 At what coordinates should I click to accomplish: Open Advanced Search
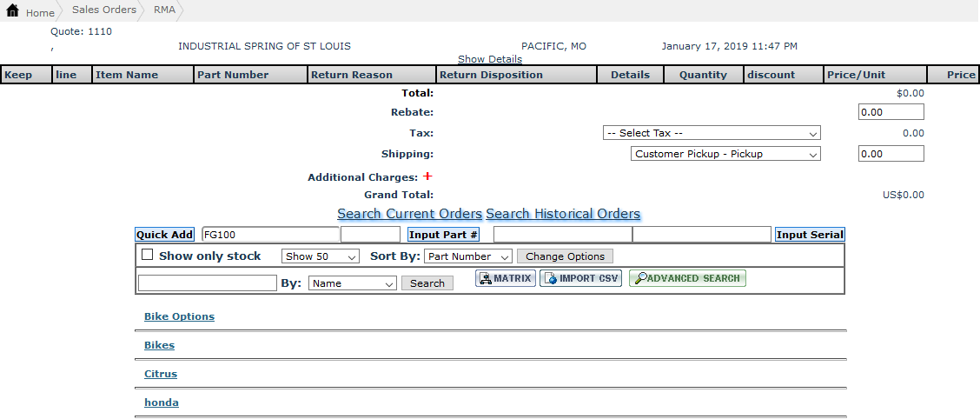687,278
